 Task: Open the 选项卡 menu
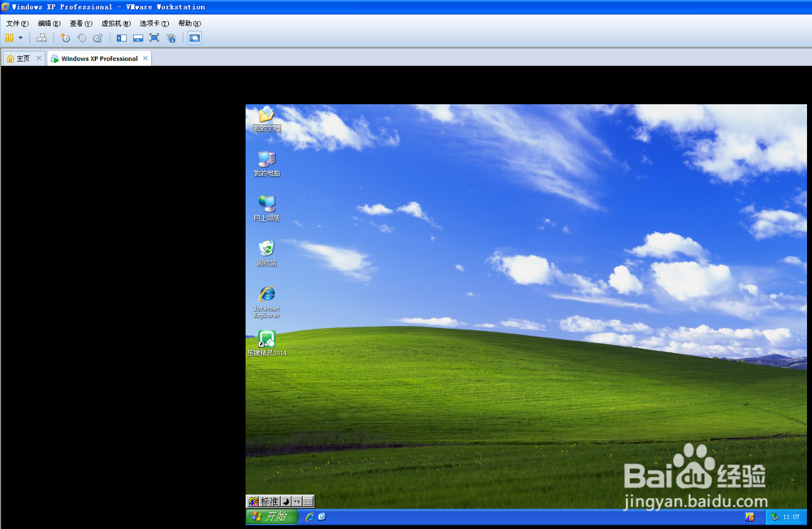pos(154,24)
